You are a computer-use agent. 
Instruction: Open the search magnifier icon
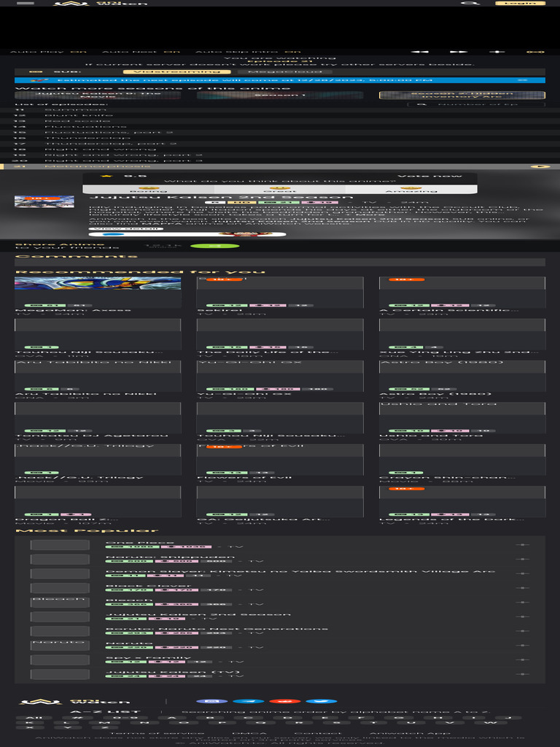[x=470, y=3]
